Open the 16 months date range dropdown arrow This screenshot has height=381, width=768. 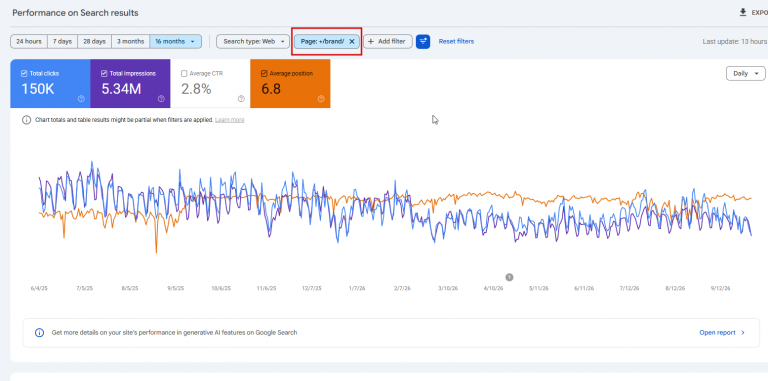[x=192, y=42]
